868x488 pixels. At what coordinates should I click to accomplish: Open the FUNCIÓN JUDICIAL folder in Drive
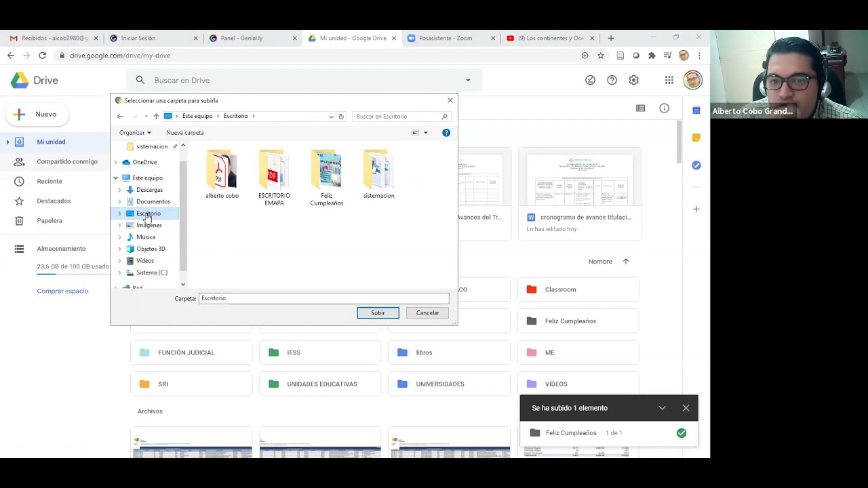coord(191,352)
